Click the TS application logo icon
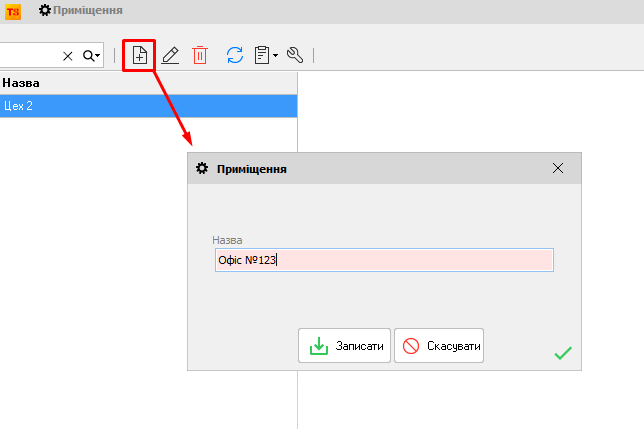 [13, 11]
